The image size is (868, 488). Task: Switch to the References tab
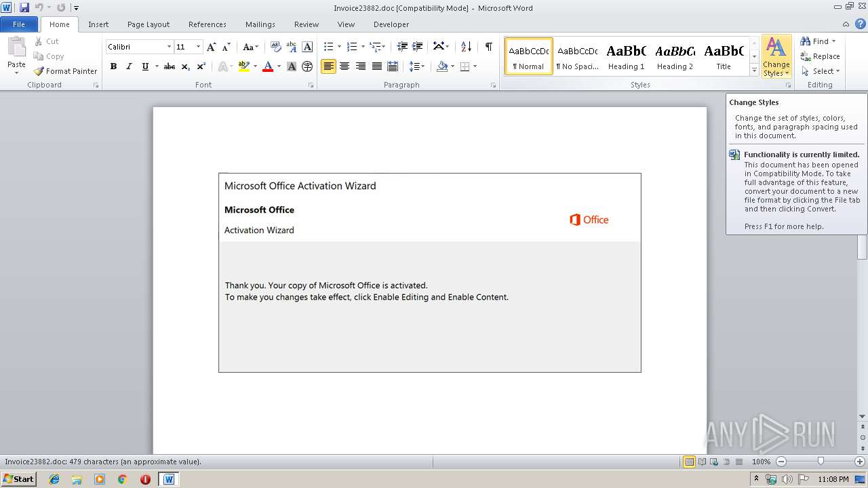[208, 24]
